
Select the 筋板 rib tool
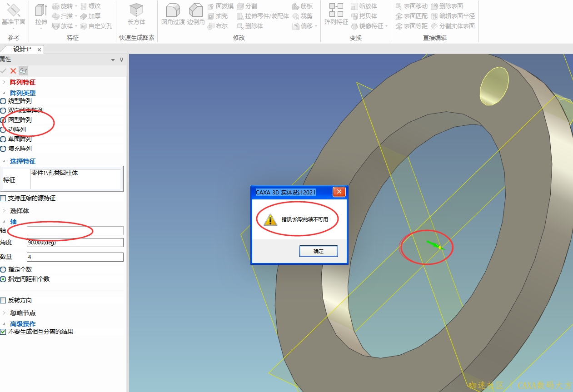pyautogui.click(x=303, y=6)
